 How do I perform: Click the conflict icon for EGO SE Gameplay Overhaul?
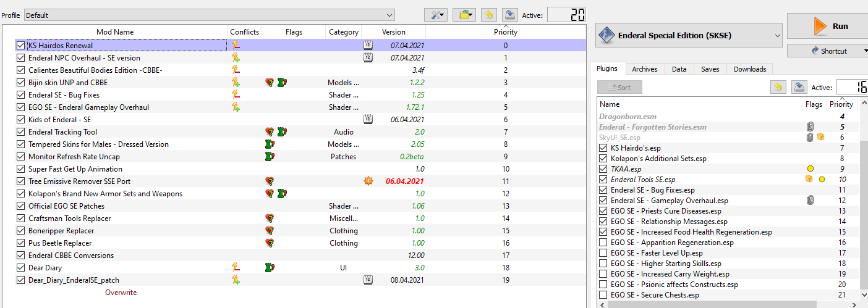point(236,107)
